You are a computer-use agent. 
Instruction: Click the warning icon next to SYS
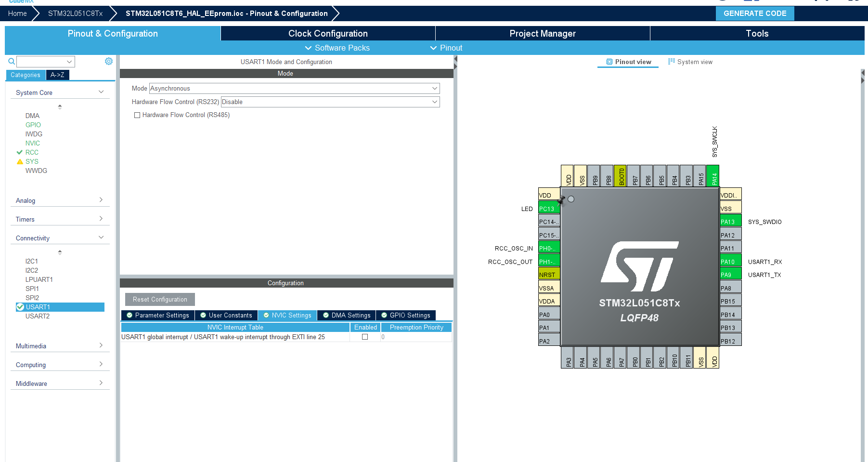pyautogui.click(x=20, y=161)
